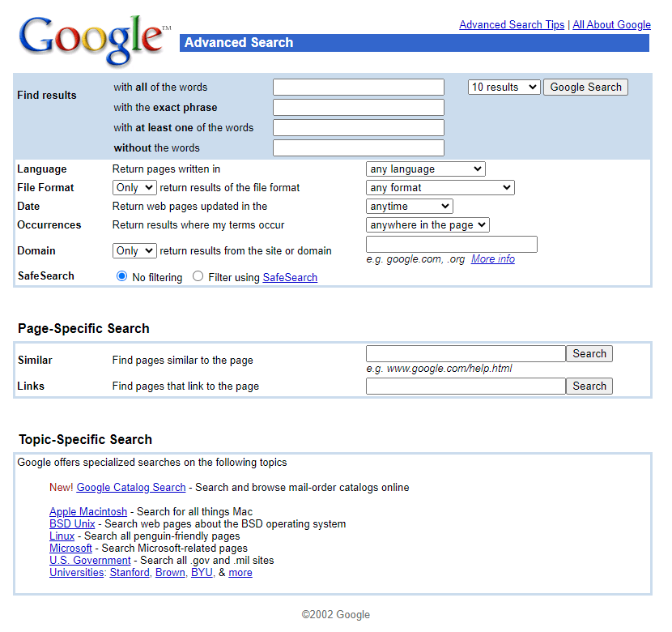Open Apple Macintosh search link

click(x=88, y=511)
